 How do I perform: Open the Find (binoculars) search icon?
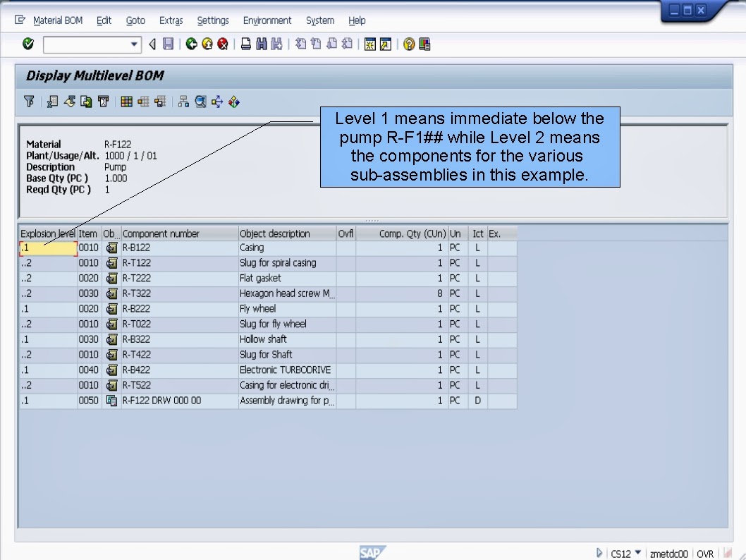261,44
